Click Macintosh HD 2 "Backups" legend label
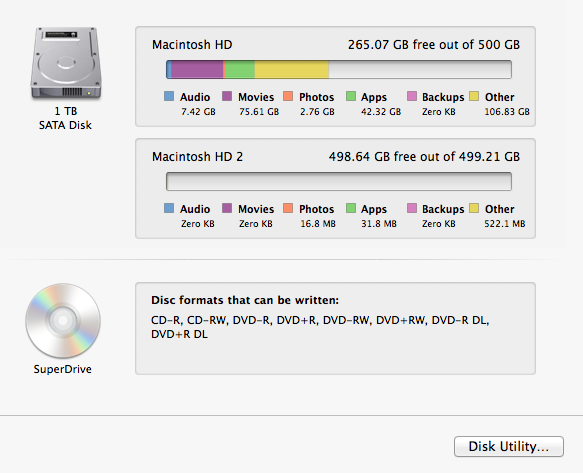Image resolution: width=583 pixels, height=473 pixels. tap(443, 209)
